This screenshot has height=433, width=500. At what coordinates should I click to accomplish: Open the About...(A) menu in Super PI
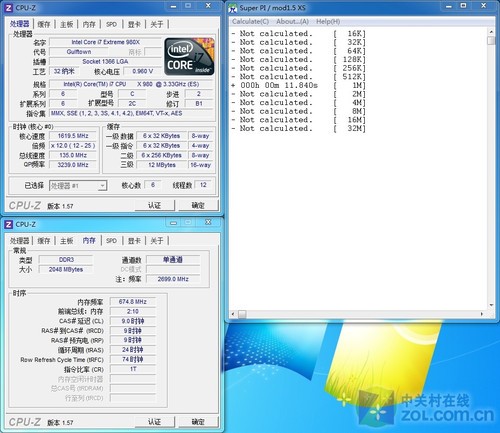pyautogui.click(x=292, y=22)
